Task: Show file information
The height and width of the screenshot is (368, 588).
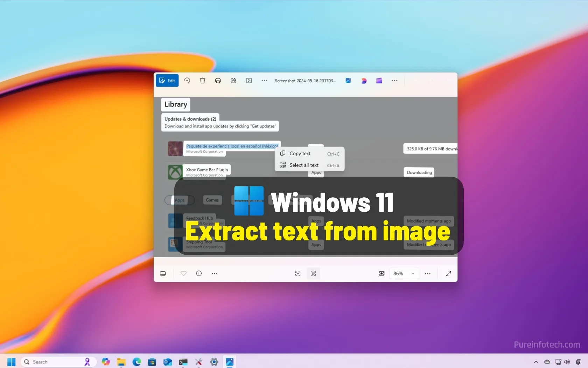Action: tap(198, 273)
